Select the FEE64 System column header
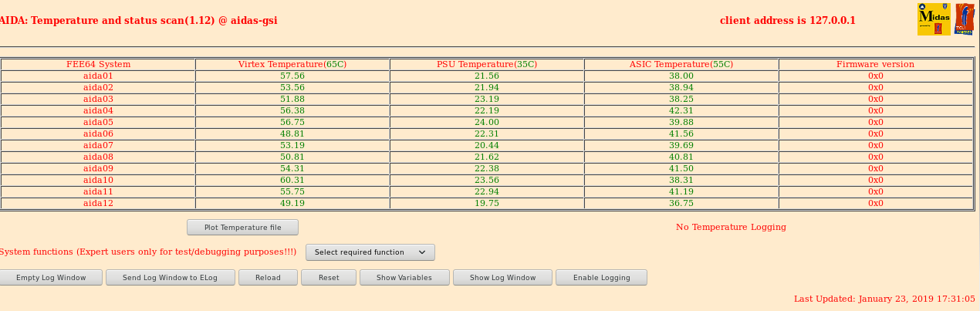 (x=98, y=64)
